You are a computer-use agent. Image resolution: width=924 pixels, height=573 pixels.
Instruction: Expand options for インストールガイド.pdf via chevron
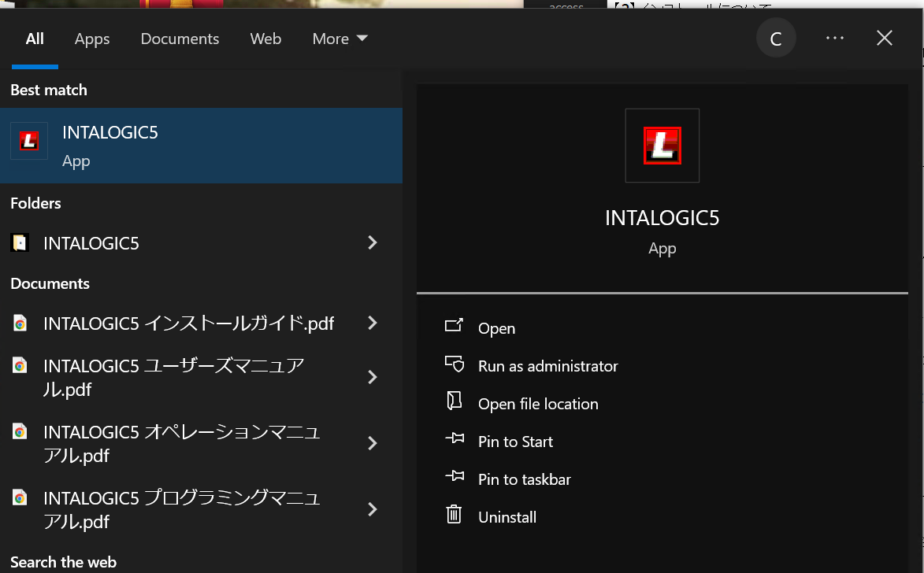(373, 323)
